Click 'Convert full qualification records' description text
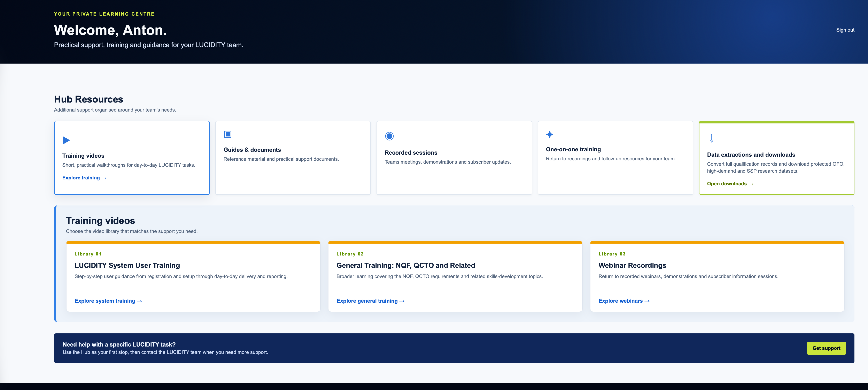The image size is (868, 390). pos(776,168)
